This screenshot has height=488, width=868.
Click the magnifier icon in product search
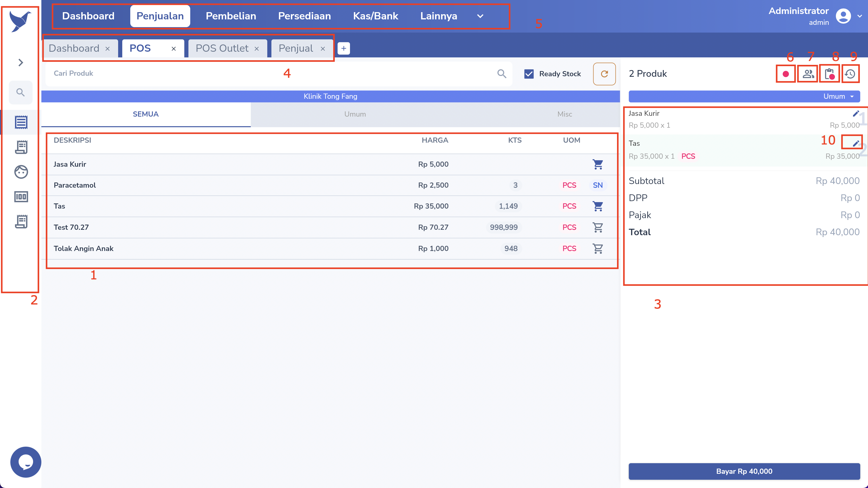[x=502, y=73]
